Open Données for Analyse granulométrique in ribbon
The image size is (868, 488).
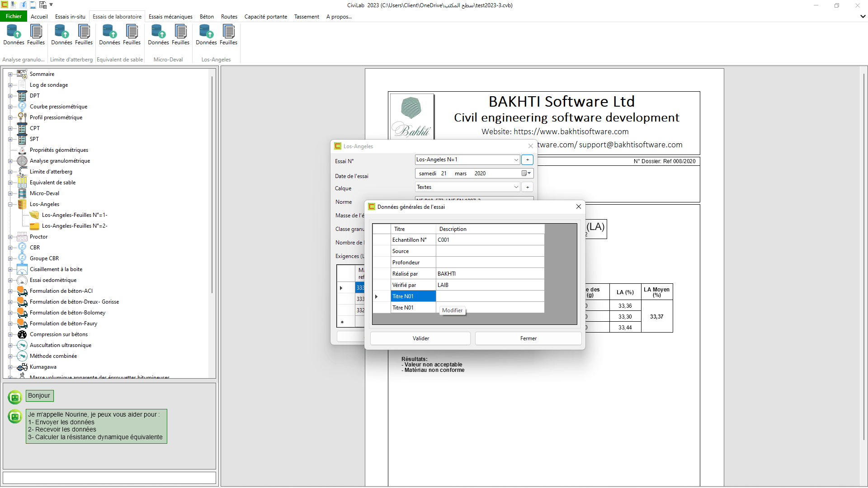pyautogui.click(x=14, y=35)
